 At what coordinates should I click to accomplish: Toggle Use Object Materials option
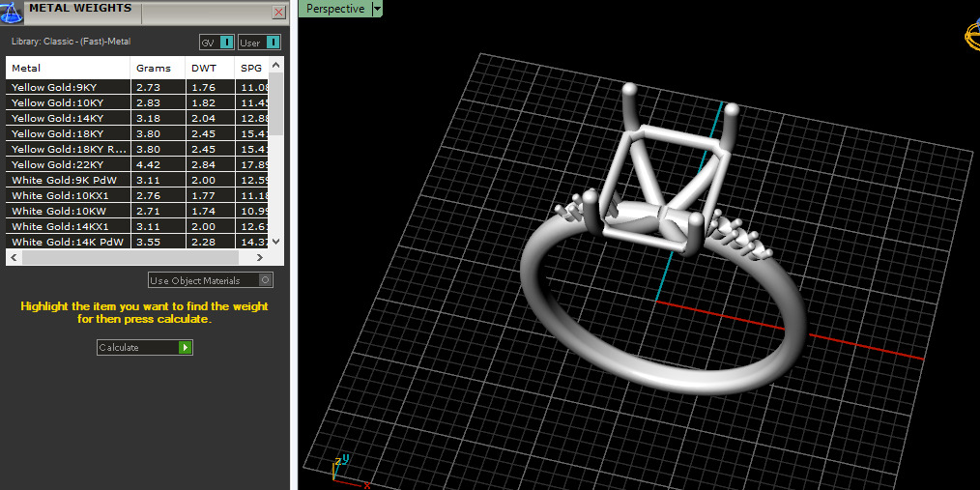[211, 280]
